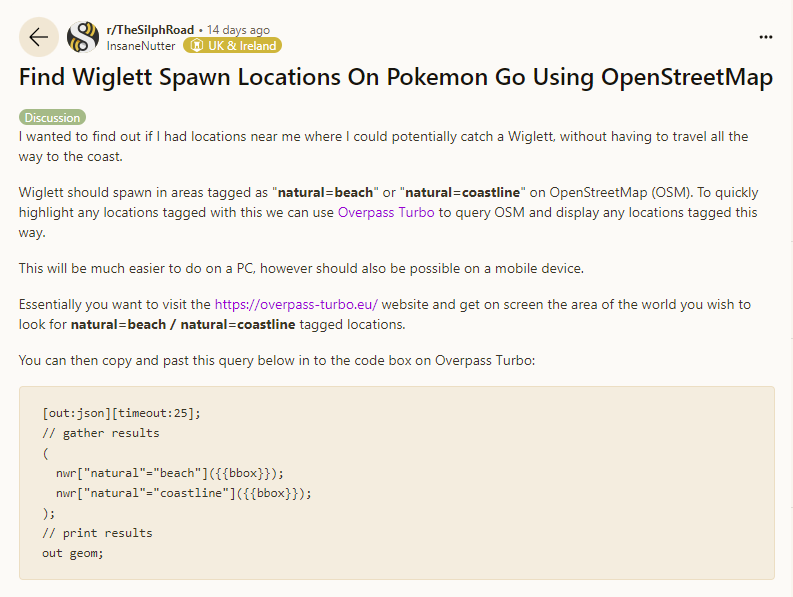Open the post options three-dot menu
The image size is (793, 597).
[766, 37]
